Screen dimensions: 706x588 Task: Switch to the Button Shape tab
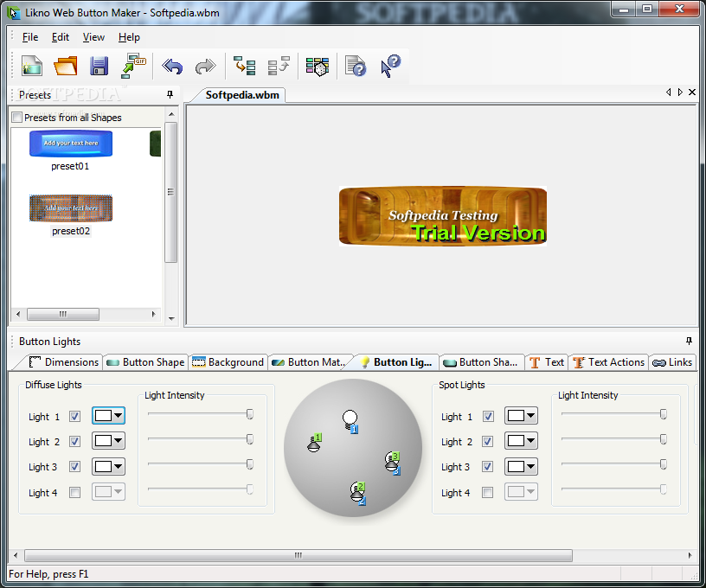pyautogui.click(x=146, y=362)
